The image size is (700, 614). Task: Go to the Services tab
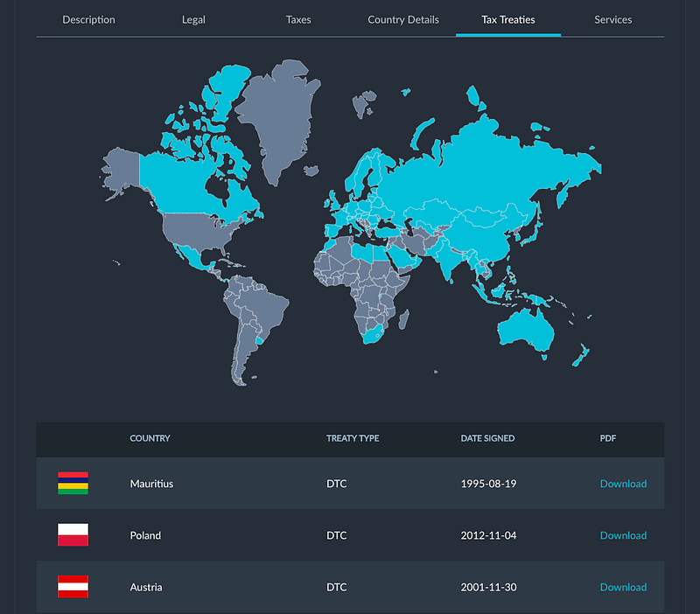(613, 19)
